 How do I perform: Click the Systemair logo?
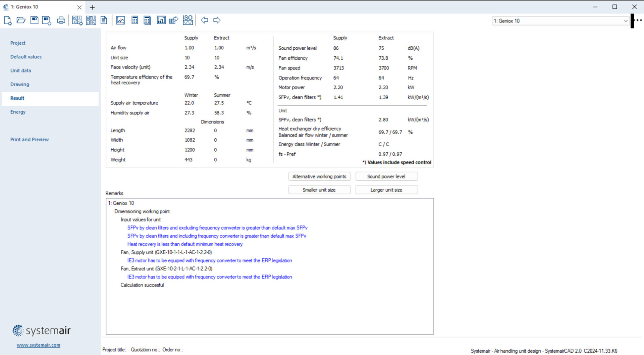click(42, 331)
